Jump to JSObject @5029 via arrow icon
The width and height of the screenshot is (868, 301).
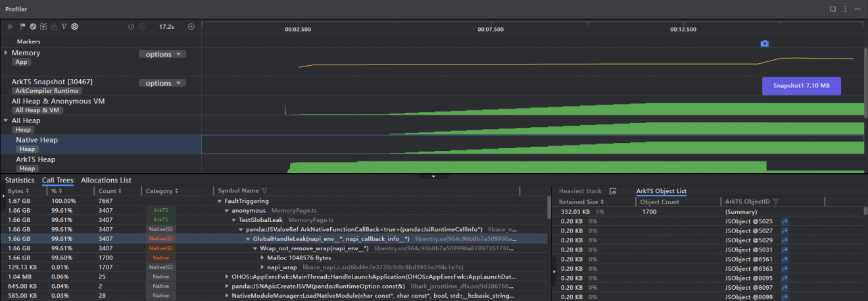[x=784, y=241]
